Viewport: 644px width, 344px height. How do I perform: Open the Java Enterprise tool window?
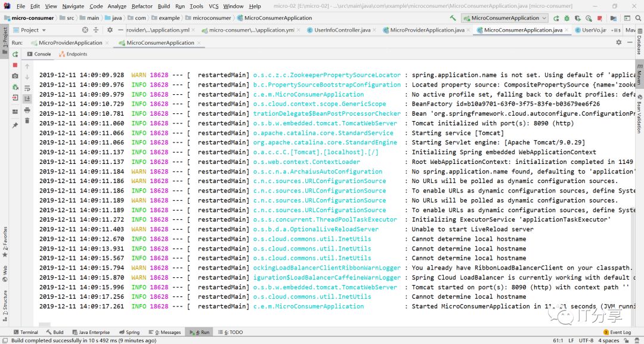coord(91,332)
